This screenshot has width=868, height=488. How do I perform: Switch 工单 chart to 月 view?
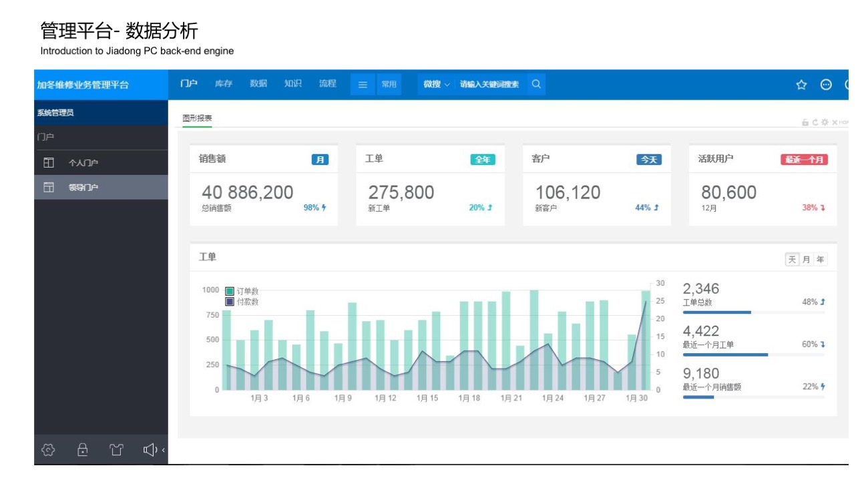[x=806, y=260]
